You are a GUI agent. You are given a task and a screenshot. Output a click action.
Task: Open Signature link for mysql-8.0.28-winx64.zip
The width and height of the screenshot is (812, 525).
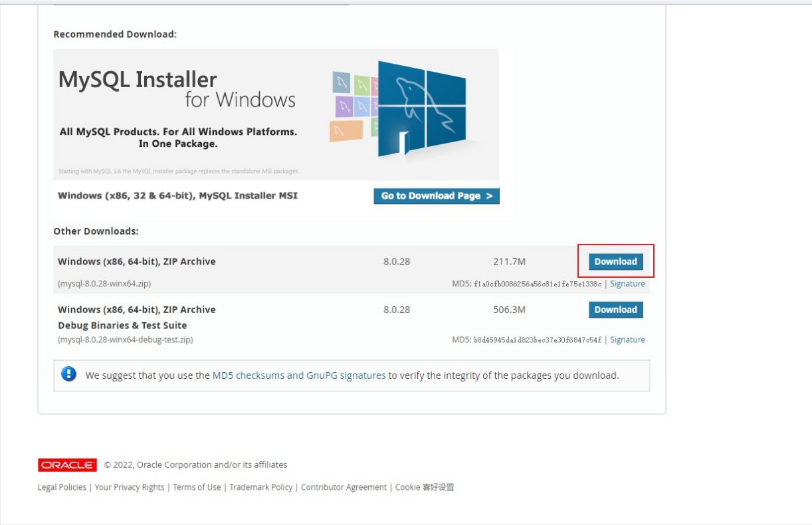tap(627, 284)
